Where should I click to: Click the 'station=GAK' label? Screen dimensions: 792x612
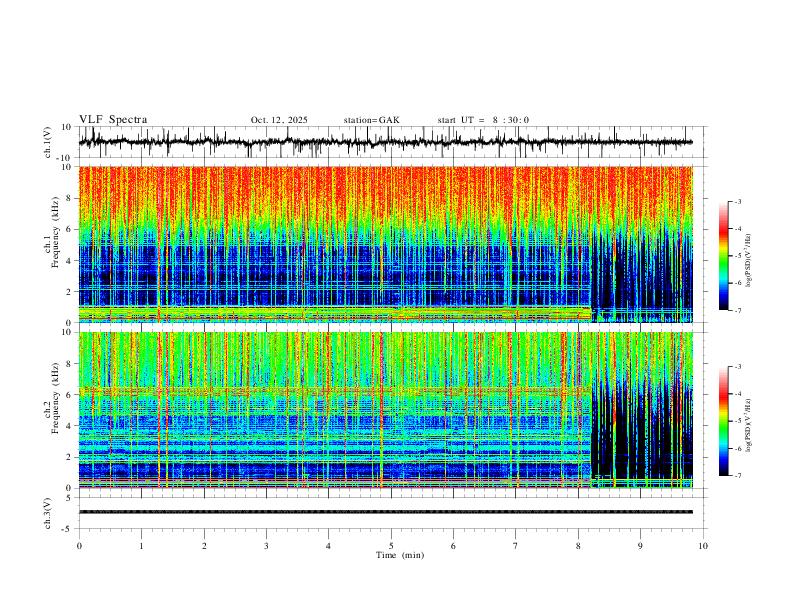(x=371, y=120)
